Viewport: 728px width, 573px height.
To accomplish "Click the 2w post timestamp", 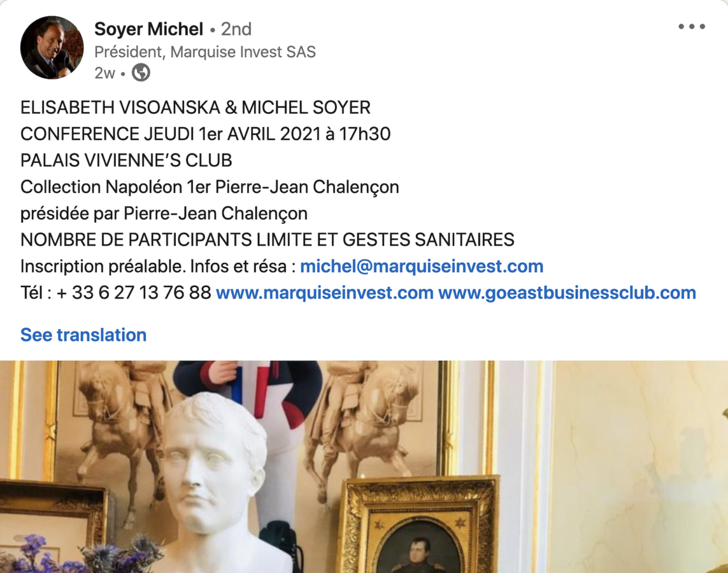I will (x=104, y=73).
